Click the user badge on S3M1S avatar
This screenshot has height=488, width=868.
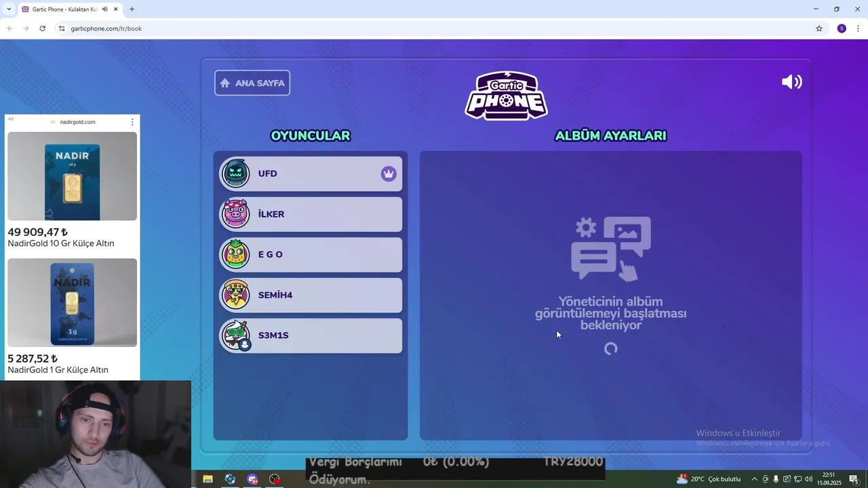(x=245, y=344)
